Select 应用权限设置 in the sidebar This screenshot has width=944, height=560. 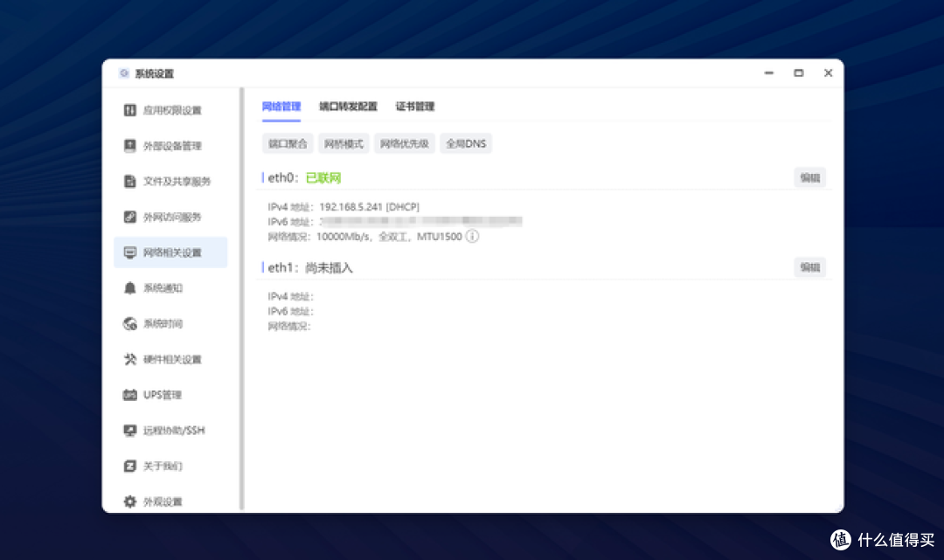(x=170, y=110)
